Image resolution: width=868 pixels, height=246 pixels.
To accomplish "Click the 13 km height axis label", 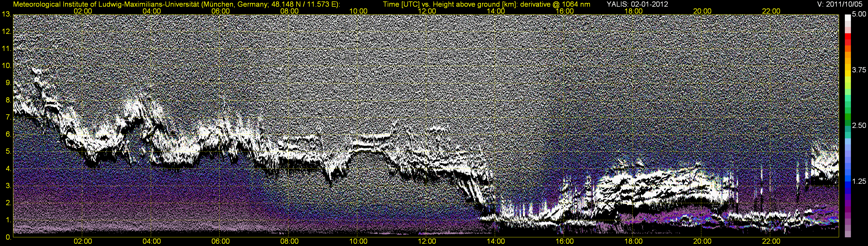I will (x=6, y=14).
